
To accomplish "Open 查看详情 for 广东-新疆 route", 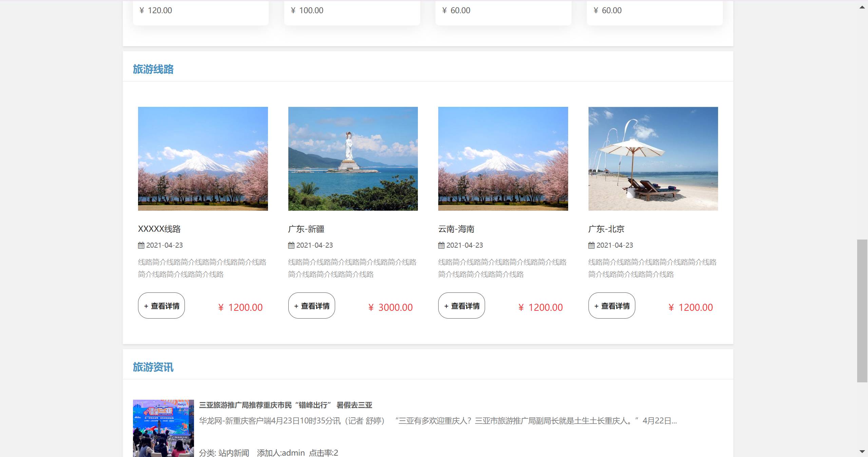I will coord(311,306).
